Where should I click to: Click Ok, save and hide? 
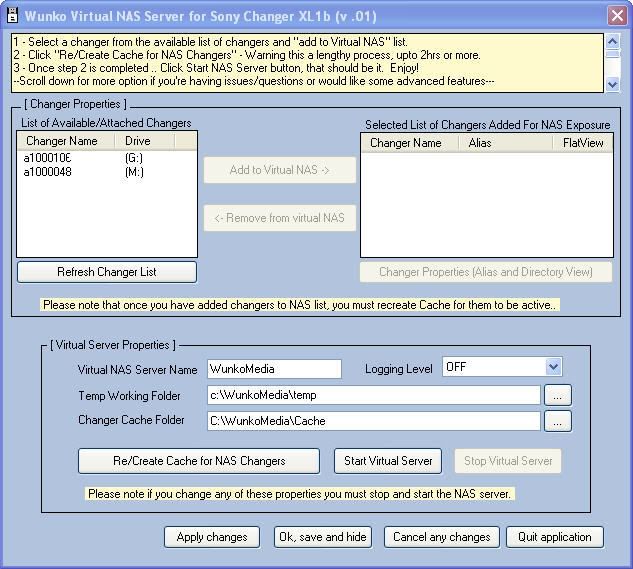[323, 537]
